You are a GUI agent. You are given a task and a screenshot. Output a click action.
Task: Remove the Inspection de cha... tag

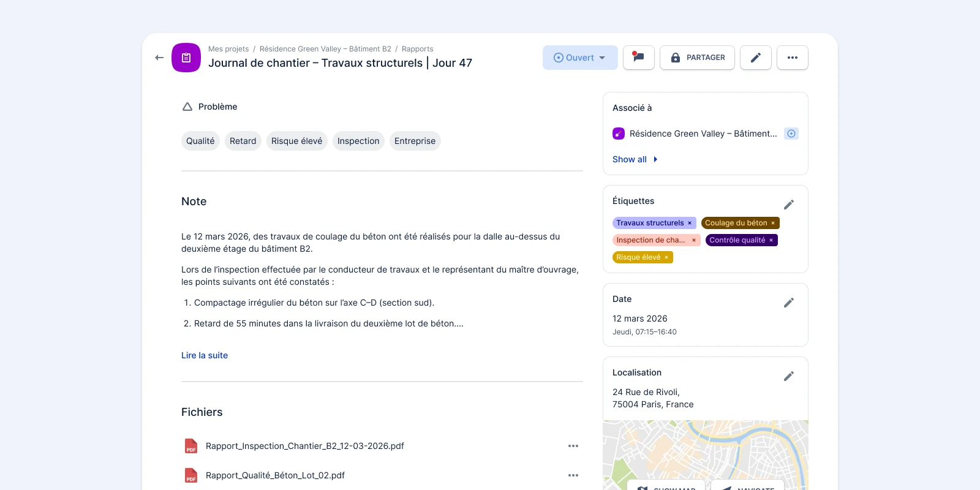[694, 240]
